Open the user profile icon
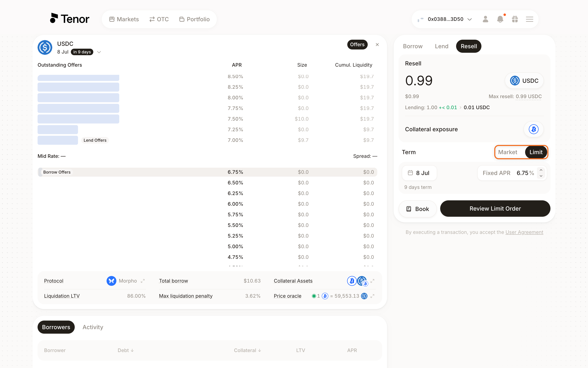The height and width of the screenshot is (368, 588). [485, 19]
